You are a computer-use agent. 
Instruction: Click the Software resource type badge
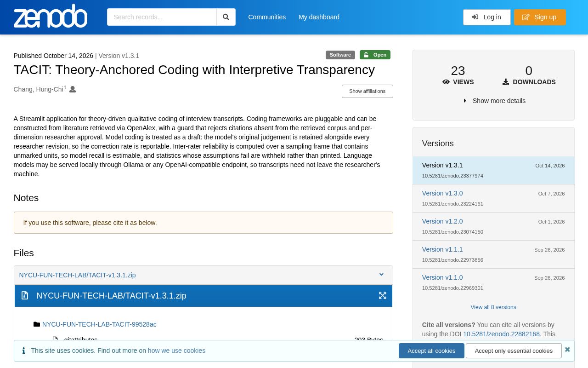[x=340, y=55]
